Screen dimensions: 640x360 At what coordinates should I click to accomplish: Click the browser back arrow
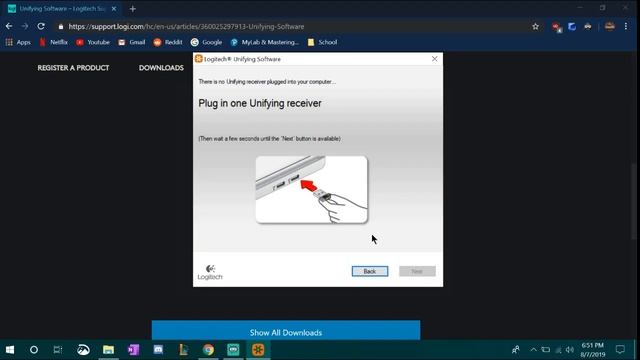[x=9, y=26]
